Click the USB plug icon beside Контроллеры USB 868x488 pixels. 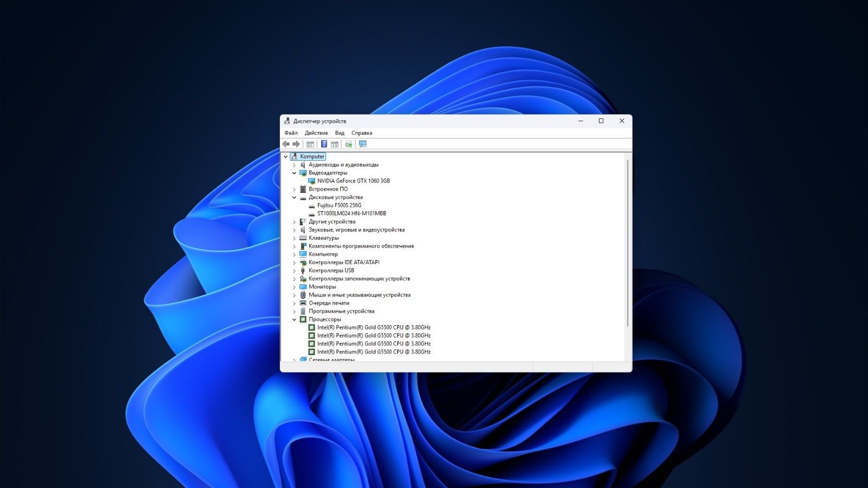[303, 270]
